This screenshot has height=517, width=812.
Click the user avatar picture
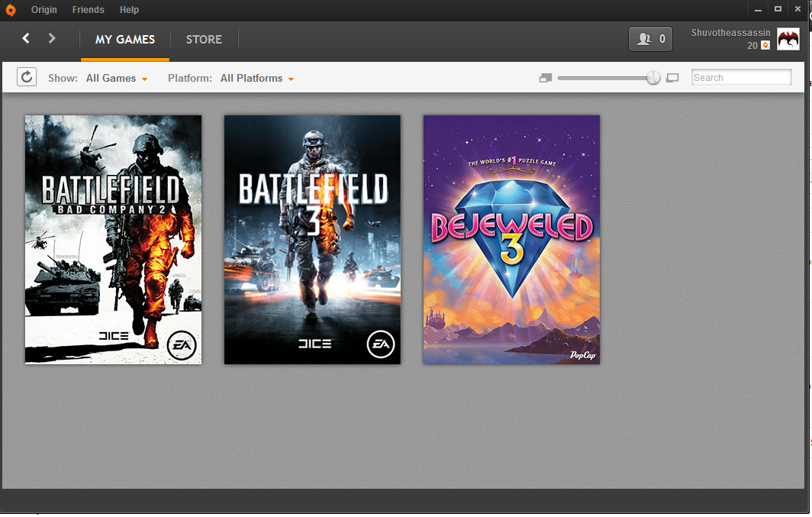pos(788,40)
